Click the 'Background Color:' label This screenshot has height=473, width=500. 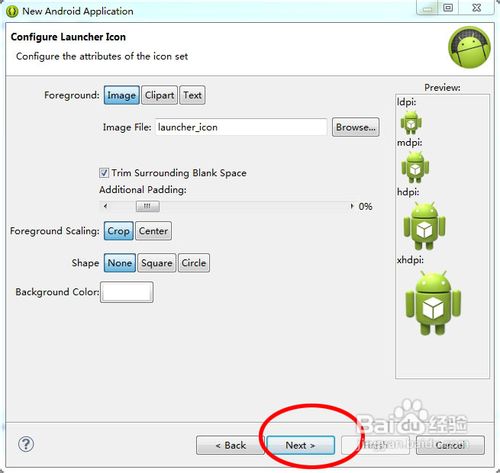tap(57, 292)
